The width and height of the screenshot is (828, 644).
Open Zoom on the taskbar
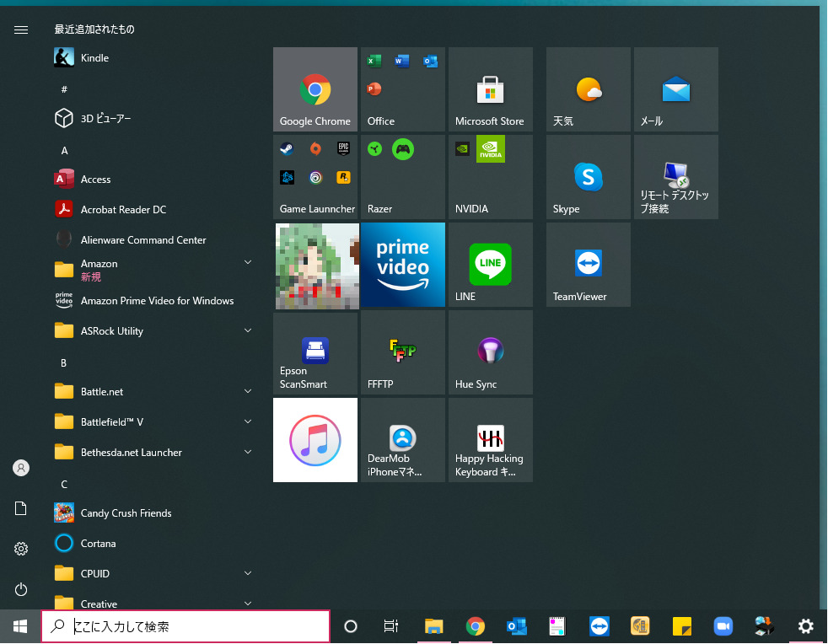723,626
